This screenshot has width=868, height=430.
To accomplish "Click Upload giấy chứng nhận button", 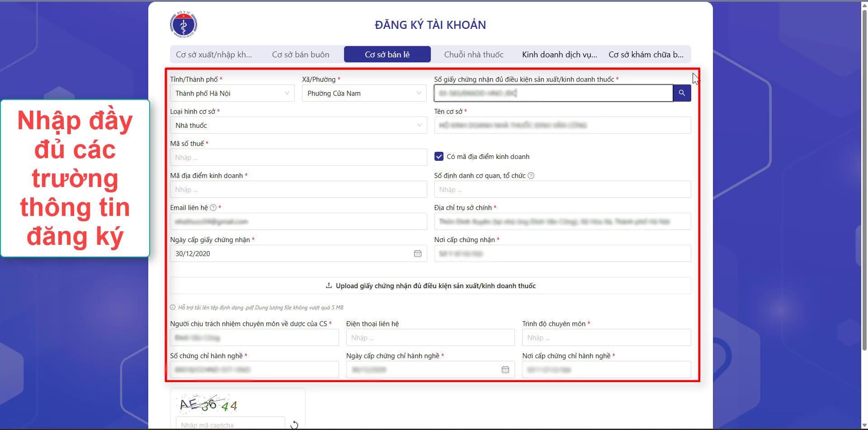I will pyautogui.click(x=430, y=286).
